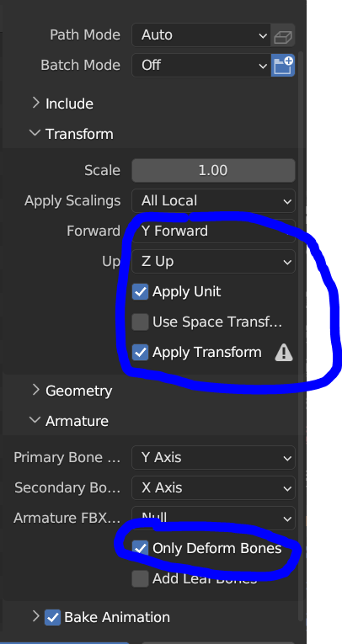Open the Batch Mode dropdown
Image resolution: width=342 pixels, height=644 pixels.
click(201, 66)
